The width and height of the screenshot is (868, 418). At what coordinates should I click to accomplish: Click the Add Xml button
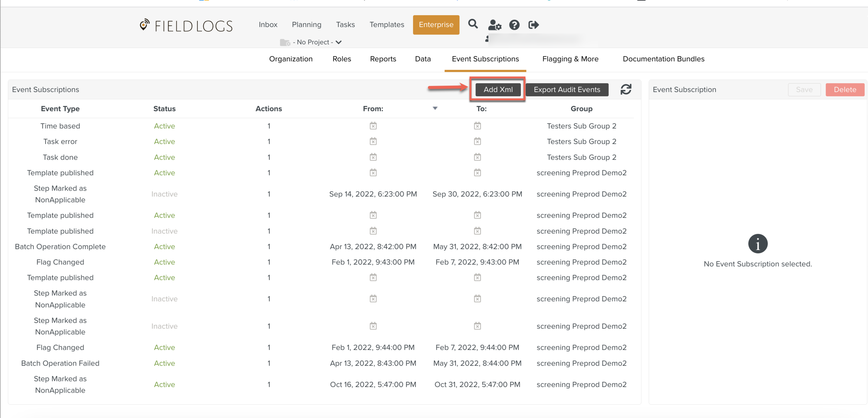coord(498,90)
